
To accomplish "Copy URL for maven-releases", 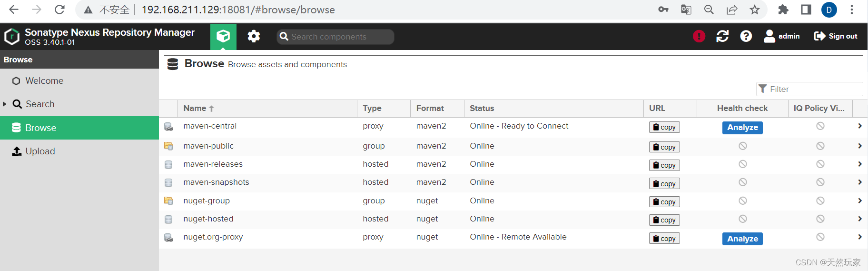I will pyautogui.click(x=664, y=165).
